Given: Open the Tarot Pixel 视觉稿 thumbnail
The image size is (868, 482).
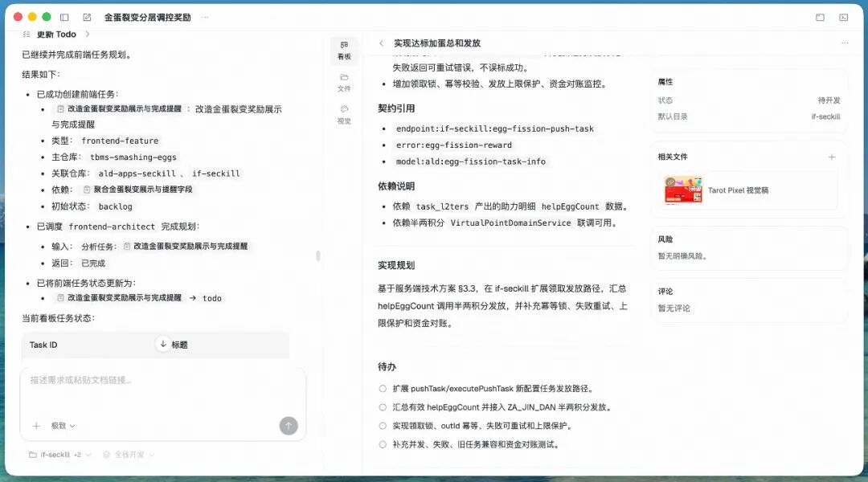Looking at the screenshot, I should (x=683, y=190).
